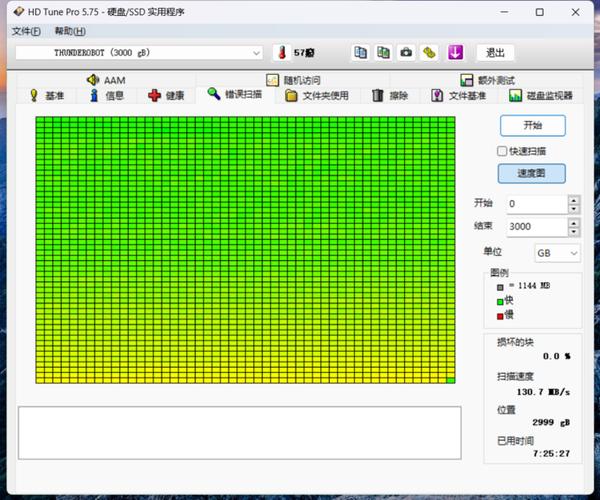Click the copy info to clipboard icon

point(360,52)
